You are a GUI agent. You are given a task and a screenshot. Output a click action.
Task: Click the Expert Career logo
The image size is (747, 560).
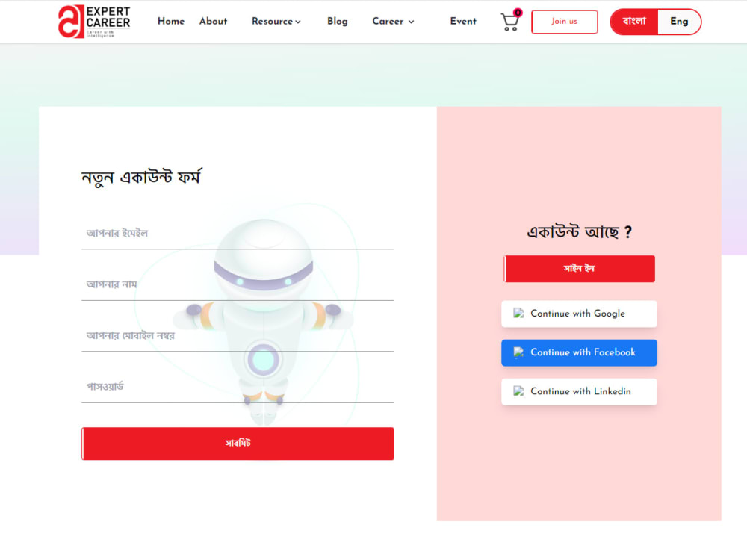click(x=94, y=22)
